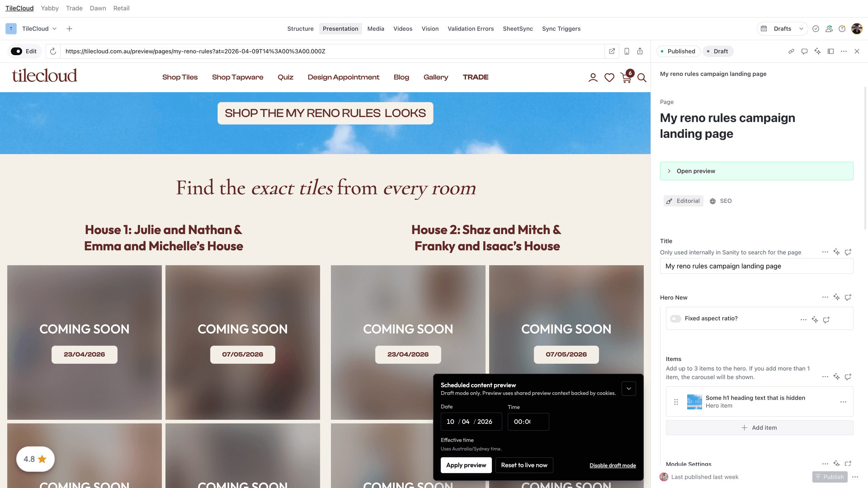Open the Vision tab

tap(430, 29)
